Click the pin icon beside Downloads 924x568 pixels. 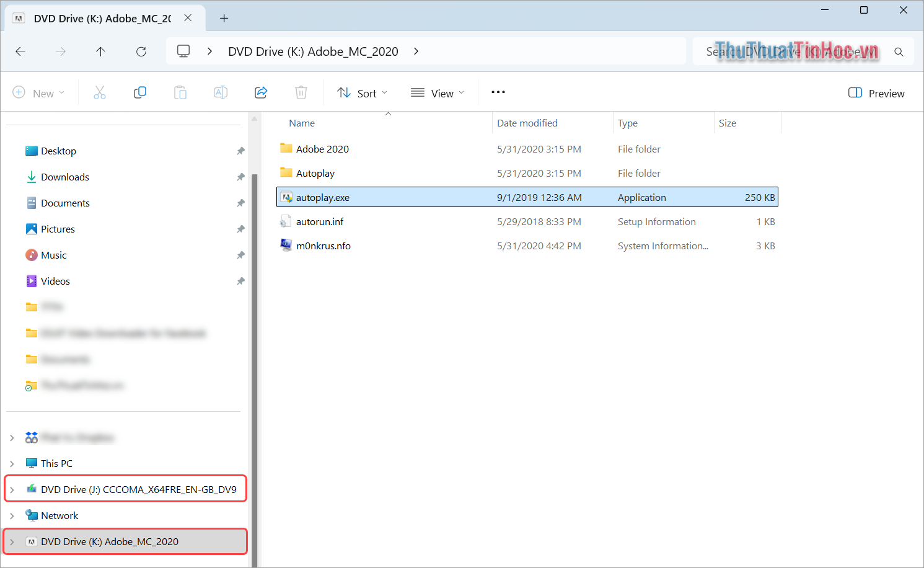pos(240,177)
